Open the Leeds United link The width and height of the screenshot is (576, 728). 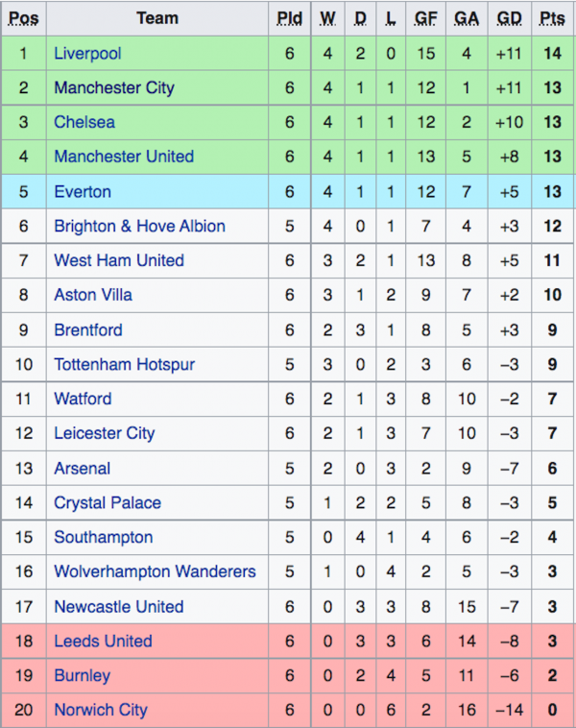point(103,642)
